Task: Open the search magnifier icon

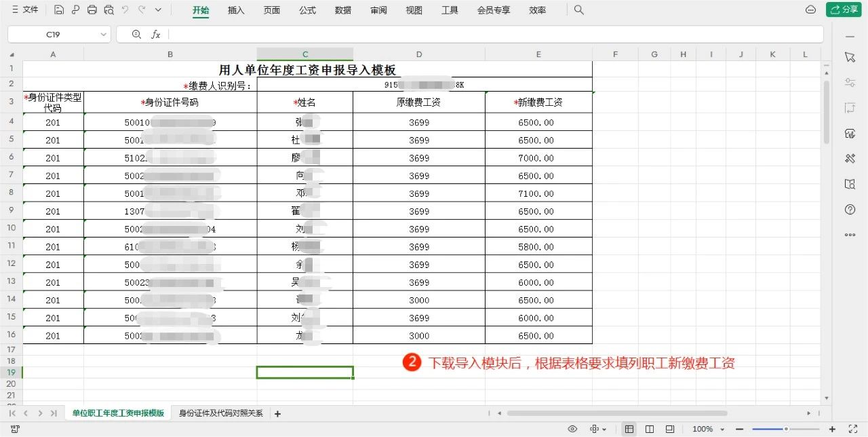Action: (578, 10)
